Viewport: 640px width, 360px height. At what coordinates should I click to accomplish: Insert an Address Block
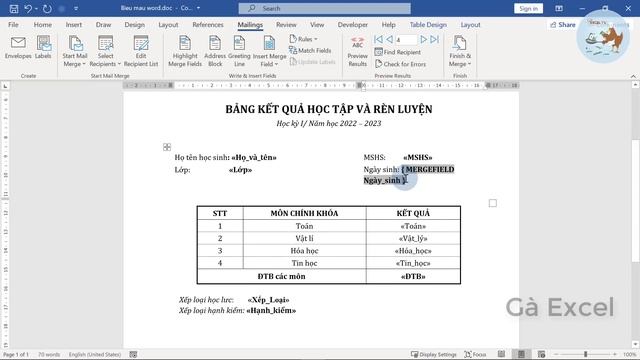(x=215, y=51)
